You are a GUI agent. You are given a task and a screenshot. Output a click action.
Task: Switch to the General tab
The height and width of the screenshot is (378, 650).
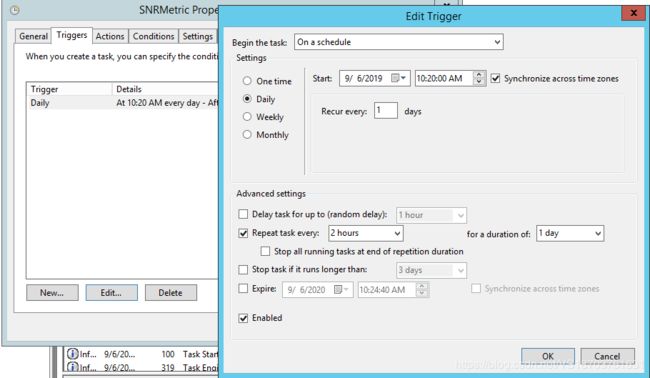[33, 36]
